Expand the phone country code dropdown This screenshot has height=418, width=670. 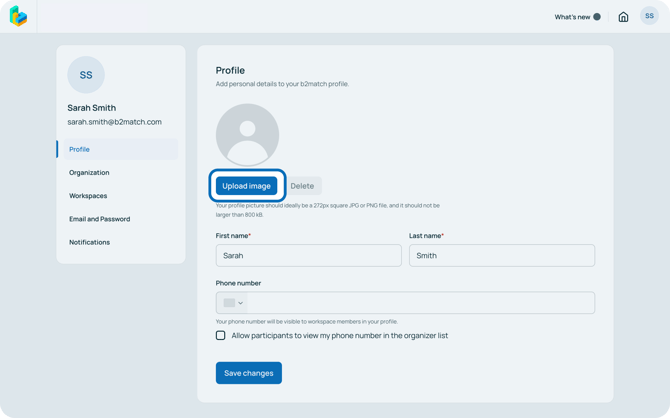pyautogui.click(x=233, y=303)
